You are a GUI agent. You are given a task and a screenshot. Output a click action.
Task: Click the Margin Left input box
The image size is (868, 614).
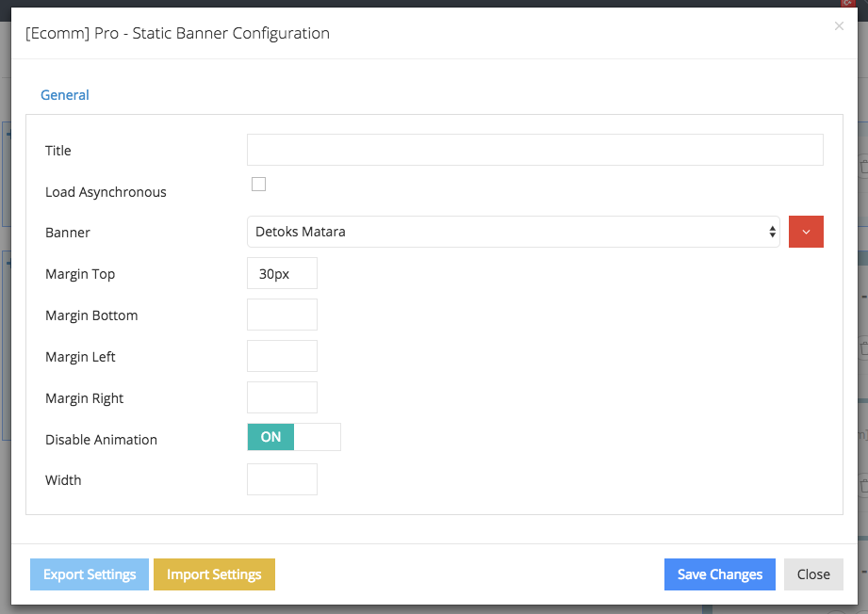point(282,356)
